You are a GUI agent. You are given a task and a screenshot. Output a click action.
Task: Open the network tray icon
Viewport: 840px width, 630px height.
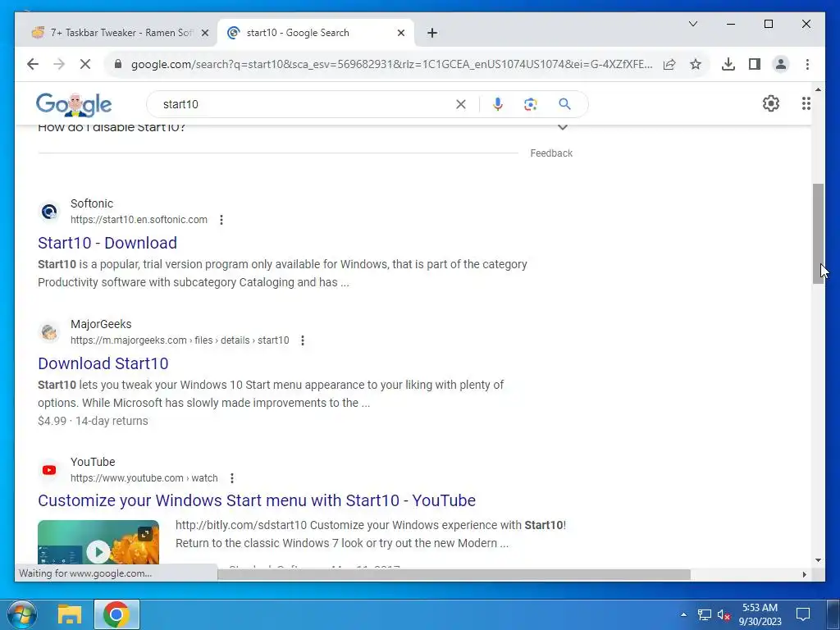[705, 614]
